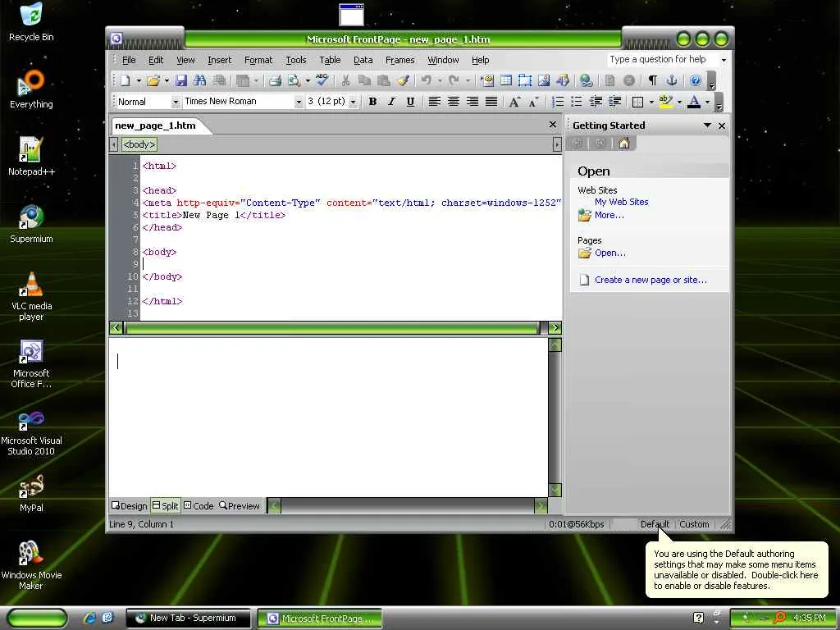This screenshot has height=630, width=840.
Task: Click the Find binoculars icon
Action: pyautogui.click(x=200, y=81)
